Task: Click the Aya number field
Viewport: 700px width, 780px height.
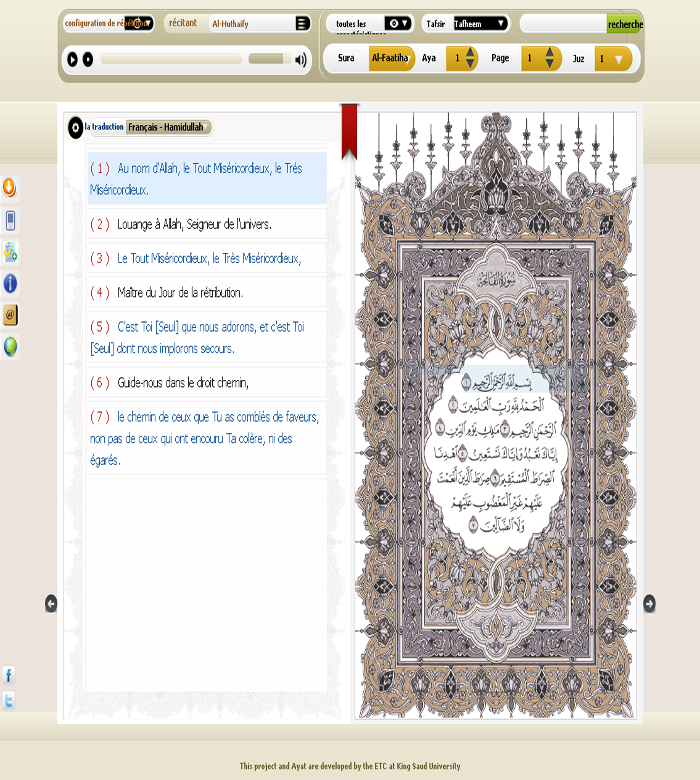Action: 456,58
